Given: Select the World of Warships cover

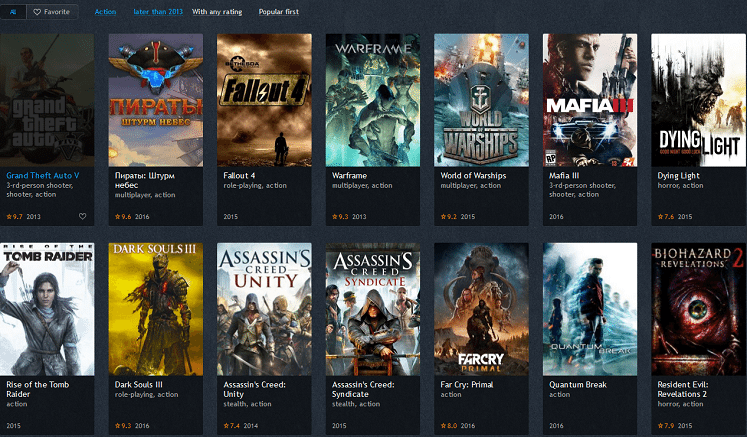Looking at the screenshot, I should click(x=481, y=100).
